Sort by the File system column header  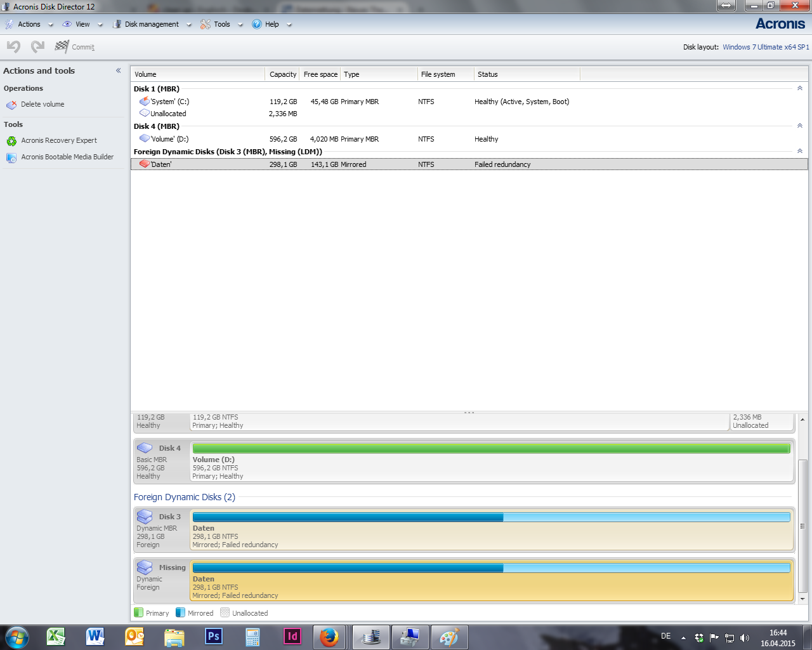pos(446,74)
